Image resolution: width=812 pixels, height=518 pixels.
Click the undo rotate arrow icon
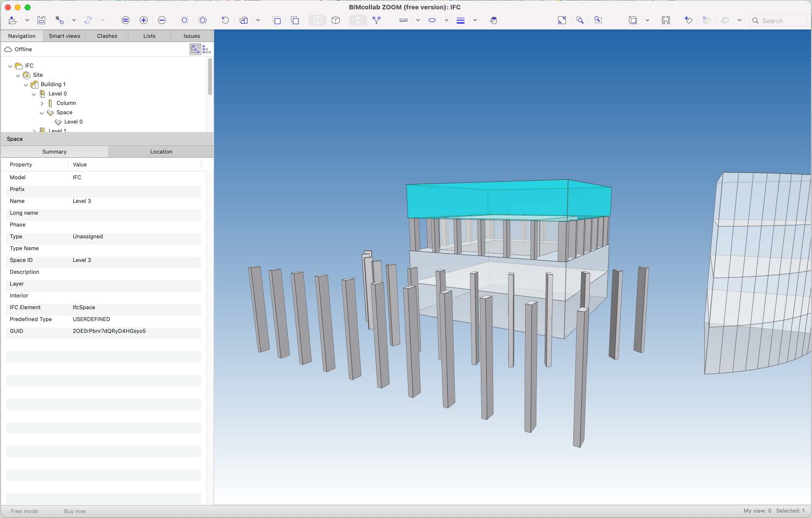(225, 20)
